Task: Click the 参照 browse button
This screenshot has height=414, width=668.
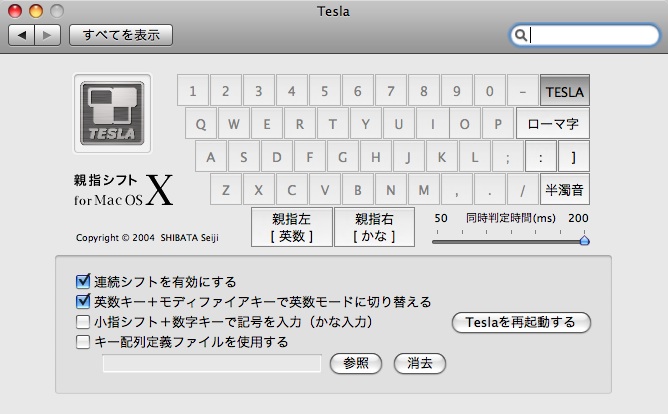Action: point(356,363)
